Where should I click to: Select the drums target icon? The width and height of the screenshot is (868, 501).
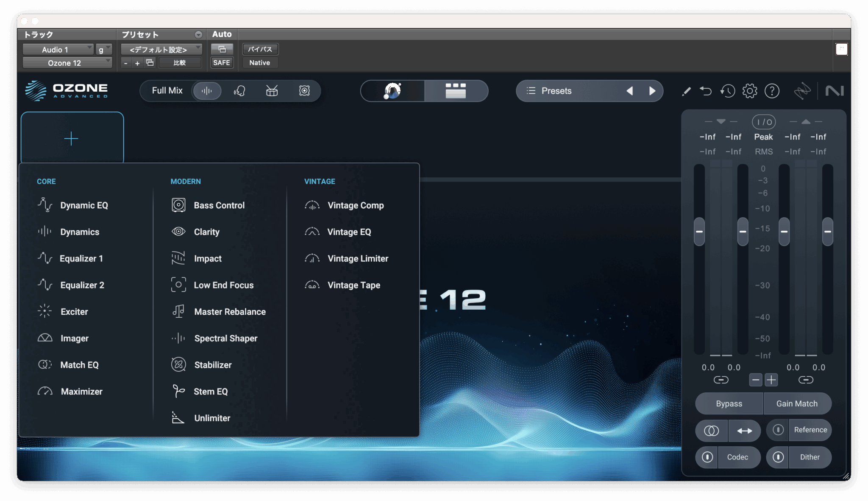272,91
